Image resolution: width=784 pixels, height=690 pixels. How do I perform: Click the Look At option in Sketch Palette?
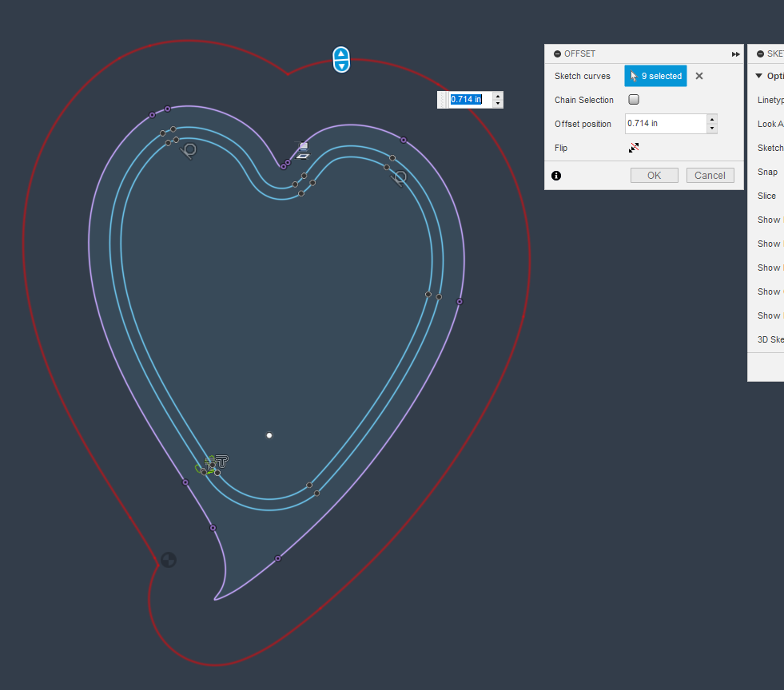770,124
